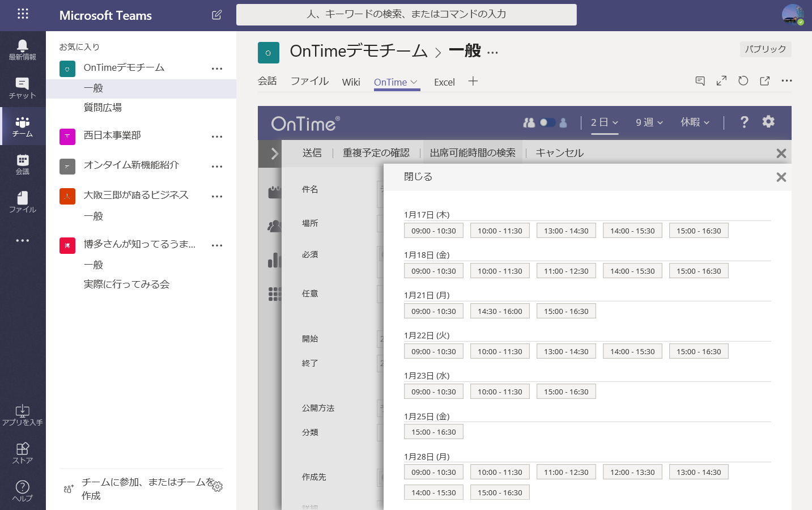This screenshot has height=510, width=812.
Task: Open 会議 calendar in the sidebar
Action: [x=23, y=164]
